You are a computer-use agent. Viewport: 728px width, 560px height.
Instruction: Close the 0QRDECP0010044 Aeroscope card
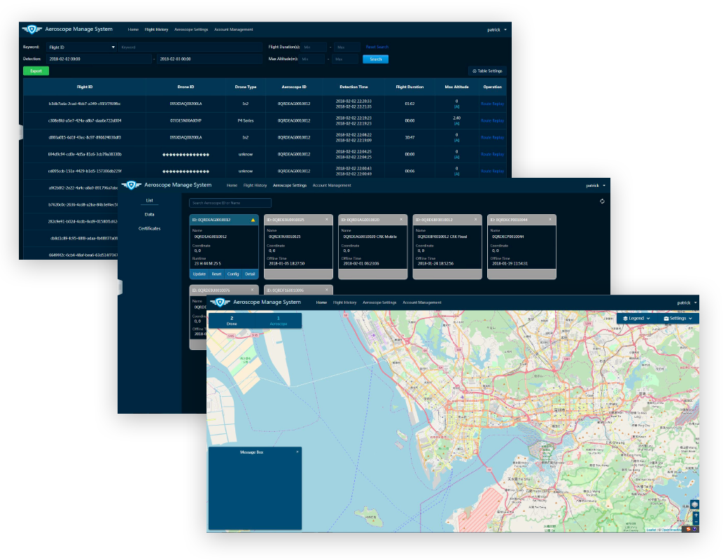point(550,220)
